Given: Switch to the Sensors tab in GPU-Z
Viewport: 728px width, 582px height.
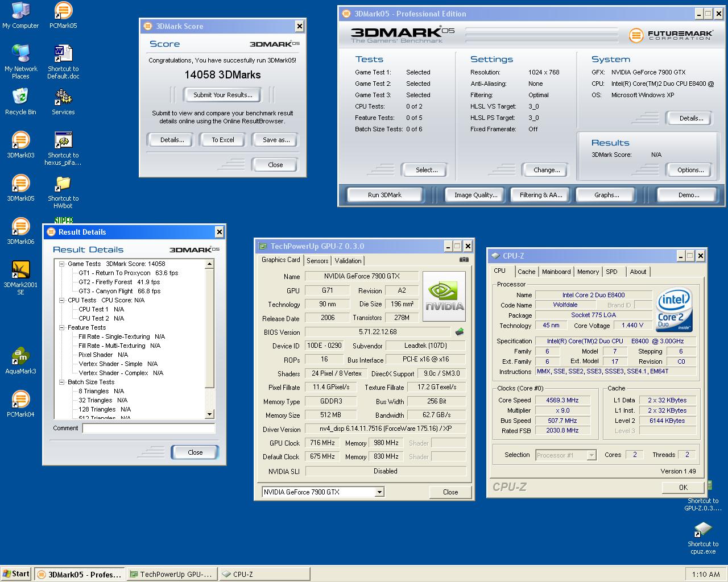Looking at the screenshot, I should pyautogui.click(x=317, y=261).
